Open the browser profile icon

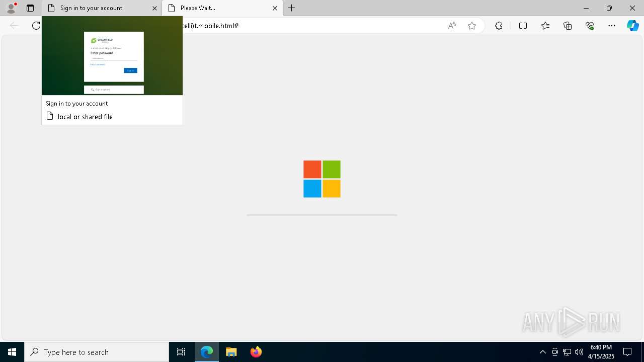coord(11,8)
